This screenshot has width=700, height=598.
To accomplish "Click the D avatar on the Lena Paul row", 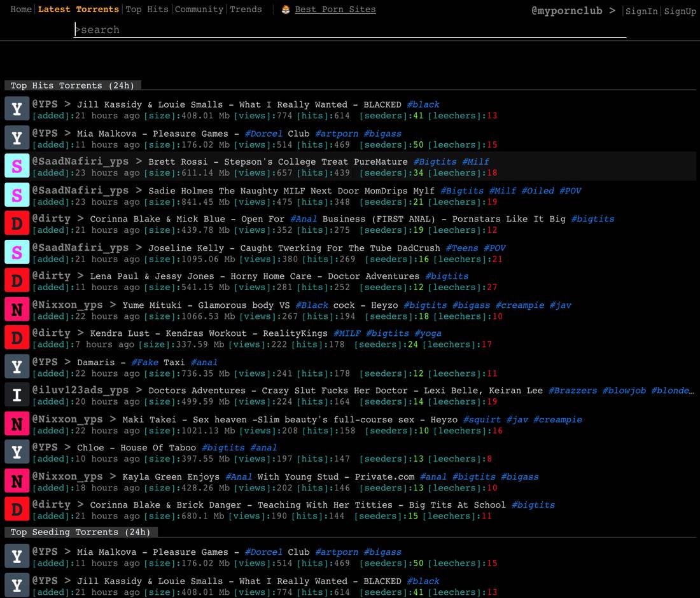I will pos(17,281).
